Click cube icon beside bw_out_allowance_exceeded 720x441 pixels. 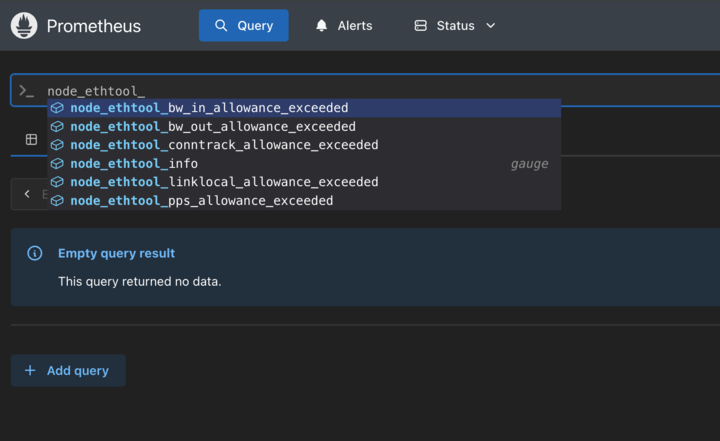[x=57, y=126]
